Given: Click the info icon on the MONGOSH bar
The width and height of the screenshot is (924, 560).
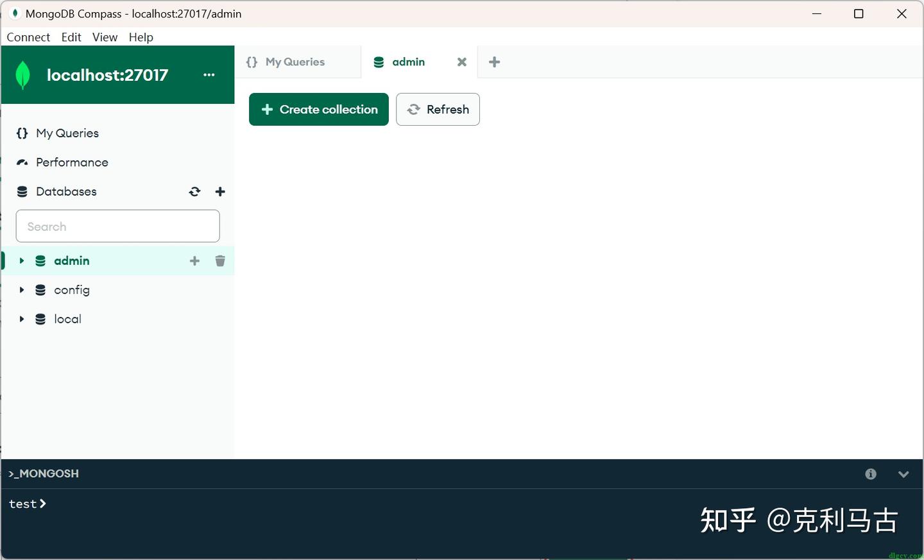Looking at the screenshot, I should (870, 473).
